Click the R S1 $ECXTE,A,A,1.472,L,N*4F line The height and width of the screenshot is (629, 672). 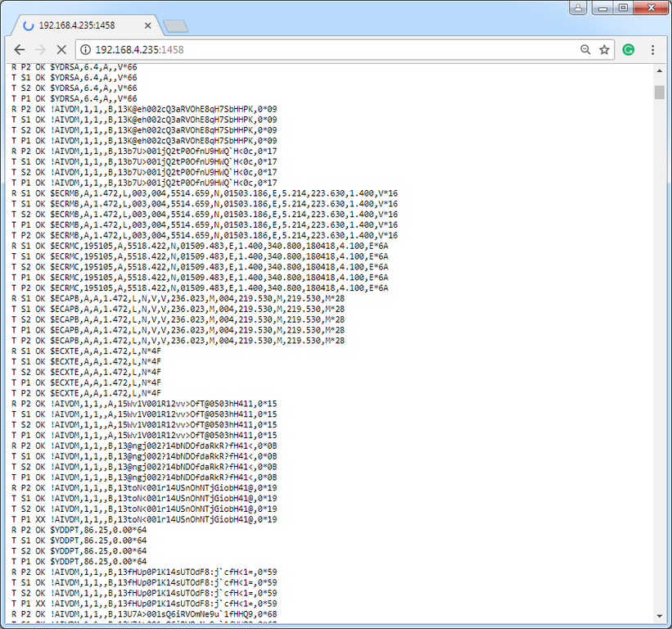point(86,351)
